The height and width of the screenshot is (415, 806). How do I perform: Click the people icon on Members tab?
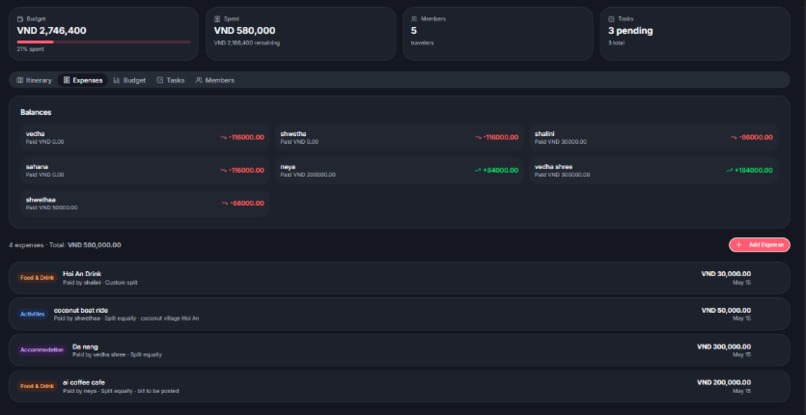tap(199, 80)
